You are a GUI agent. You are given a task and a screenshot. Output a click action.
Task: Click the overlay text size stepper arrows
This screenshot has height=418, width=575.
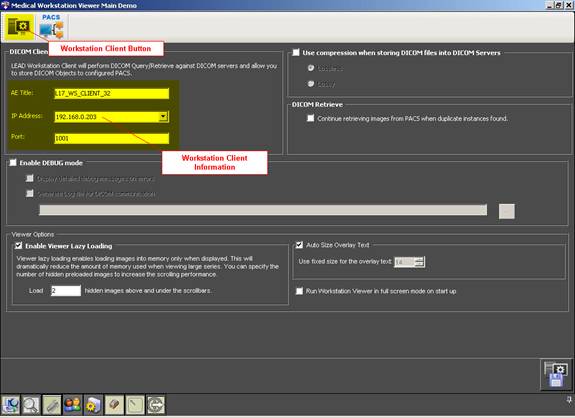tap(420, 262)
